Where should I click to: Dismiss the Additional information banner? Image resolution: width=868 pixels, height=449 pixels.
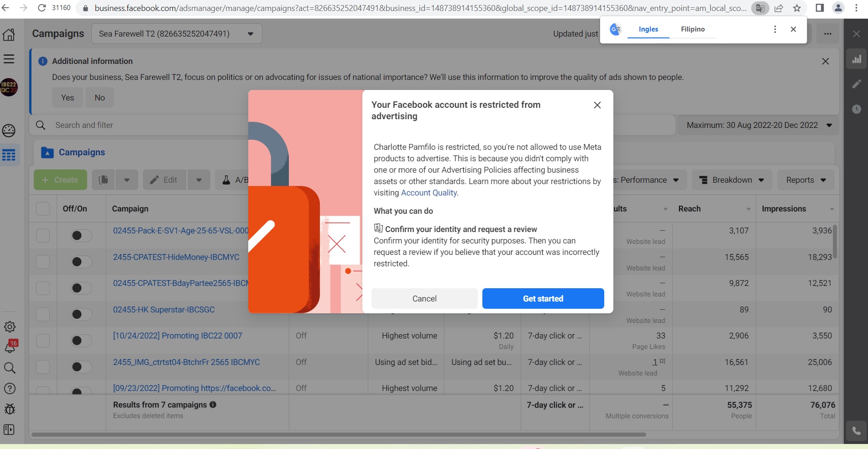tap(825, 61)
